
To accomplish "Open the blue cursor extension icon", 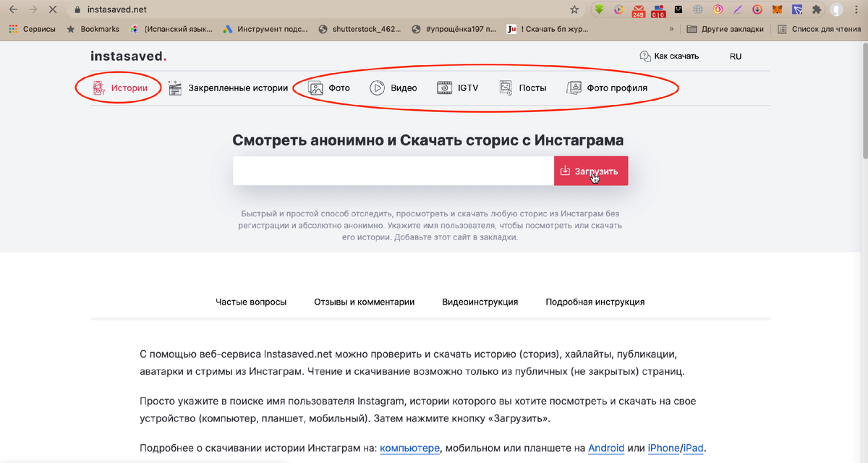I will pos(797,10).
